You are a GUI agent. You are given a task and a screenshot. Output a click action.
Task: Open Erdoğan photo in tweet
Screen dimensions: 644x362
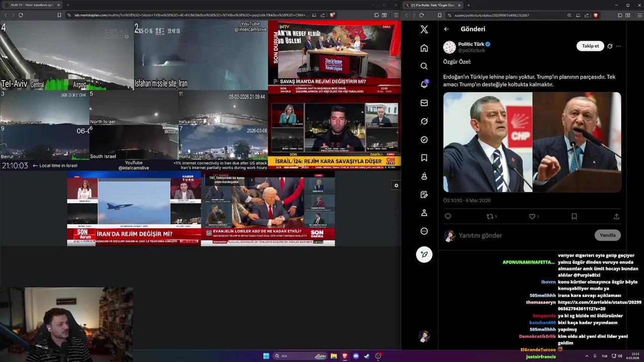coord(577,142)
